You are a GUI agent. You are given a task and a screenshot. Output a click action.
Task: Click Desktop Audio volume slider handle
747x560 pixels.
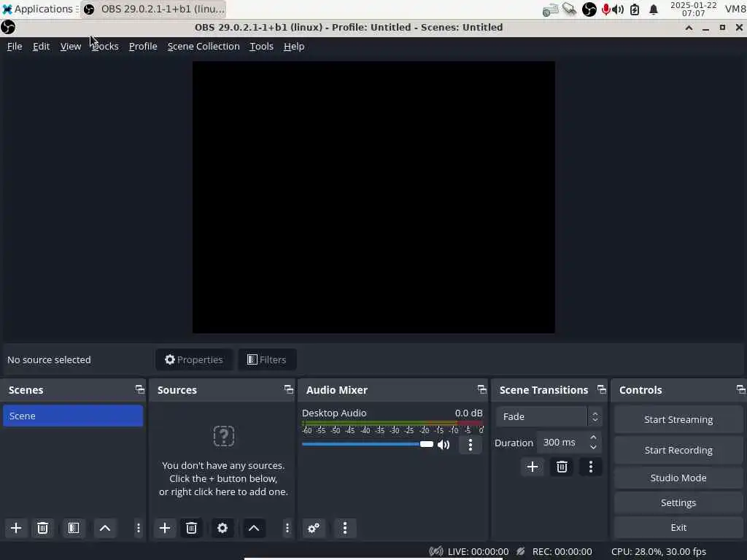click(426, 444)
